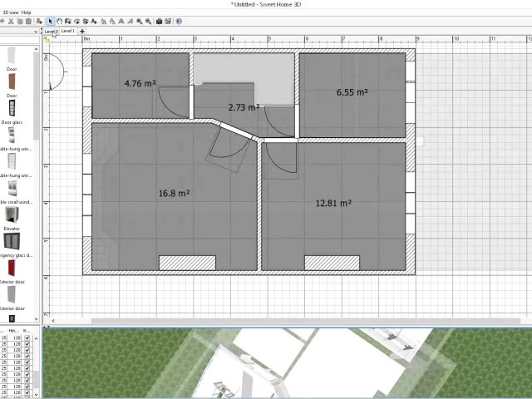Toggle the second row visibility checkbox
This screenshot has height=399, width=532.
27,346
